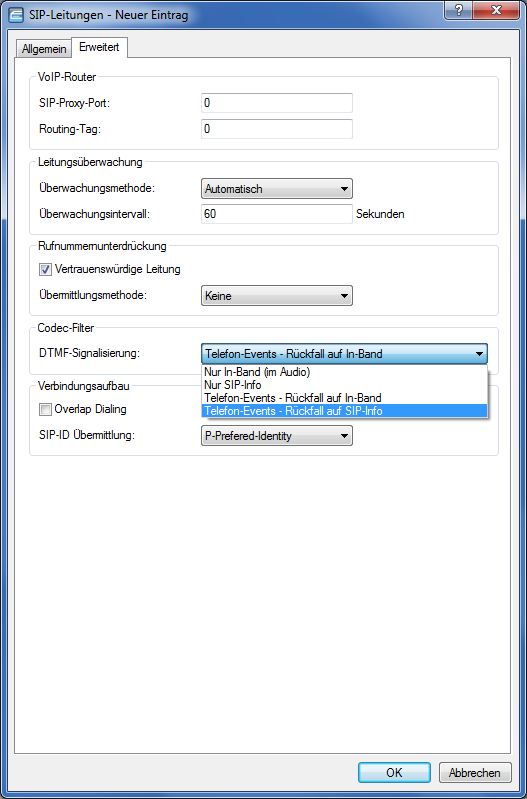The height and width of the screenshot is (799, 527).
Task: Expand the Übermittlungsmethode dropdown
Action: click(277, 296)
